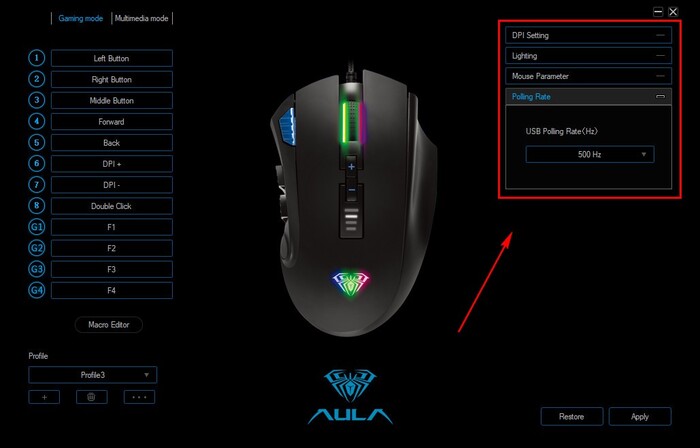
Task: Switch to Multimedia mode tab
Action: (x=142, y=18)
